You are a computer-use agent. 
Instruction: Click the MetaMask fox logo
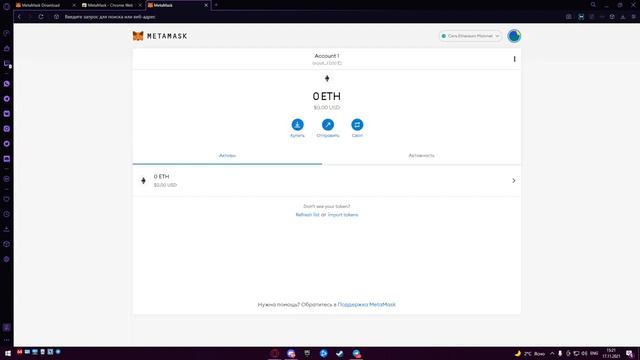point(138,36)
